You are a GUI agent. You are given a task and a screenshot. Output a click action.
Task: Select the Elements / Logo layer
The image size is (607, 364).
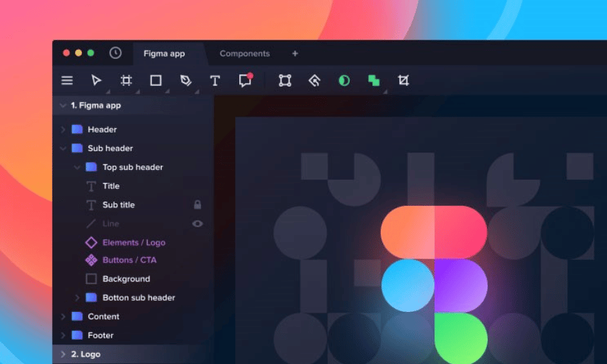pyautogui.click(x=134, y=243)
